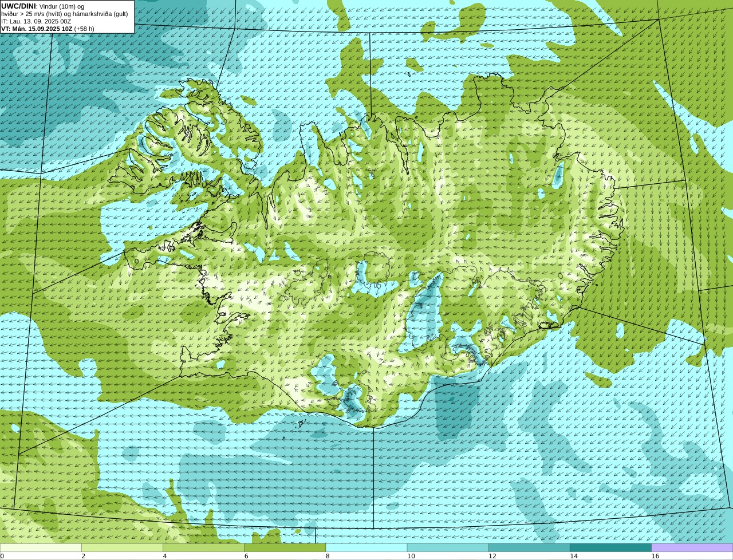Click the 'IT: Lau. 13. 09. 2025 00Z' line
Screen dimensions: 733x560
pyautogui.click(x=36, y=21)
